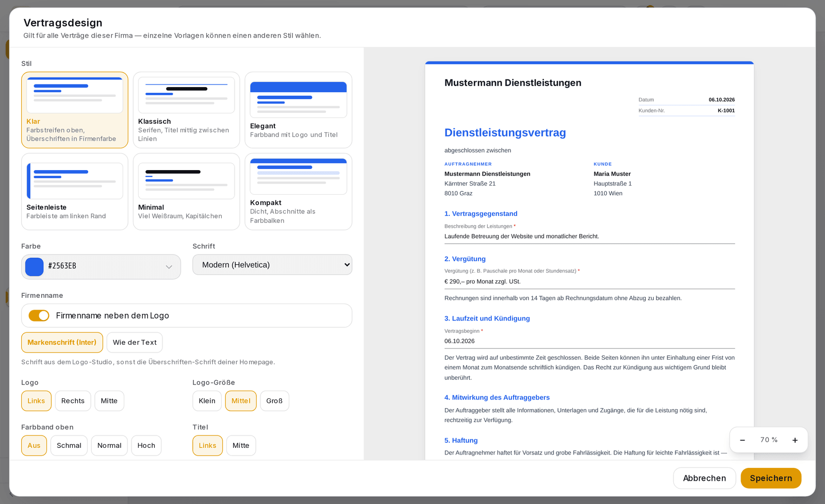Set Farbband oben to Schmal
The image size is (825, 504).
(x=69, y=446)
